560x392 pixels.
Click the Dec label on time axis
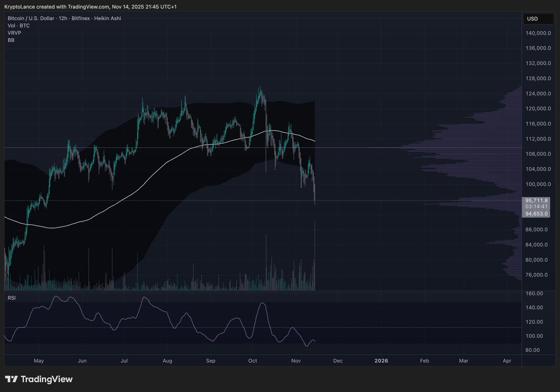point(338,361)
